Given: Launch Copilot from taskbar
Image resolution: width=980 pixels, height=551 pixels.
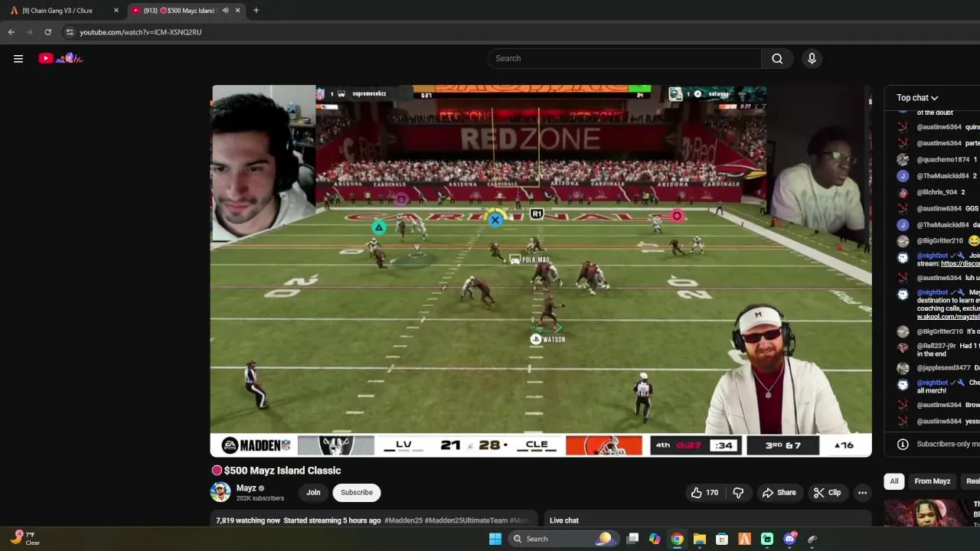Looking at the screenshot, I should [x=655, y=539].
